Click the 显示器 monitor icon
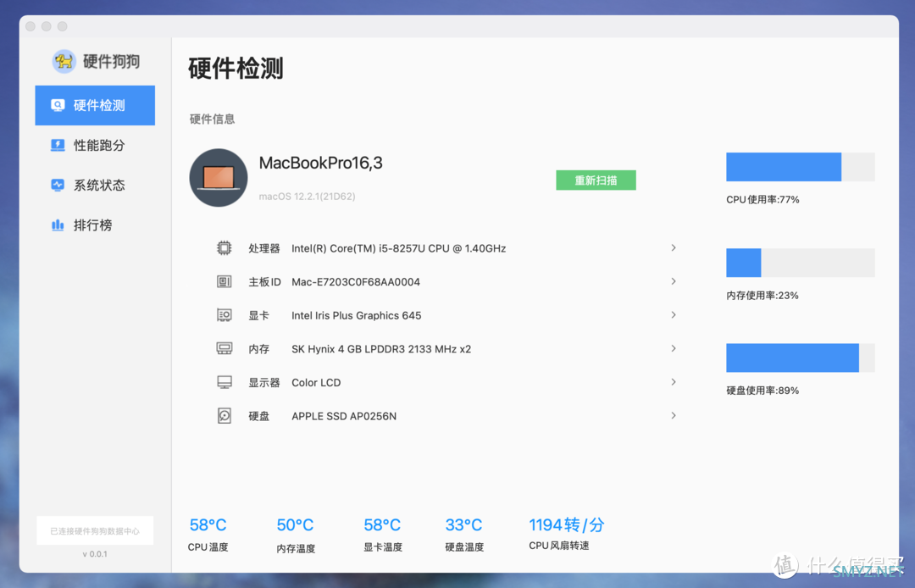Viewport: 915px width, 588px height. point(224,383)
